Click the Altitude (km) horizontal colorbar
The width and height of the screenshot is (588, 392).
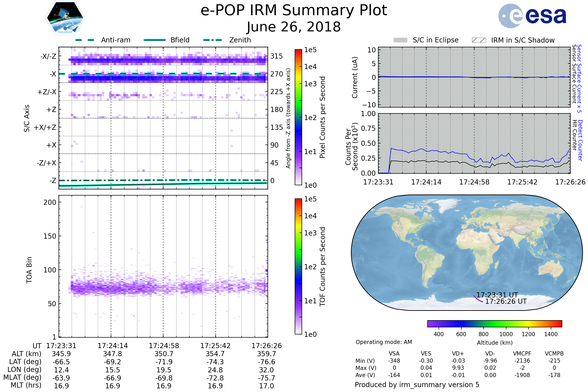pyautogui.click(x=494, y=323)
